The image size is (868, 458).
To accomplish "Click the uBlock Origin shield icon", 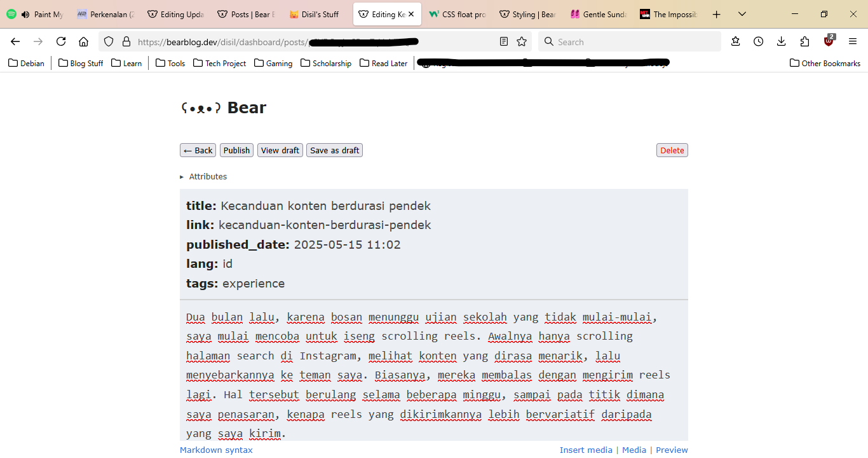I will [829, 41].
